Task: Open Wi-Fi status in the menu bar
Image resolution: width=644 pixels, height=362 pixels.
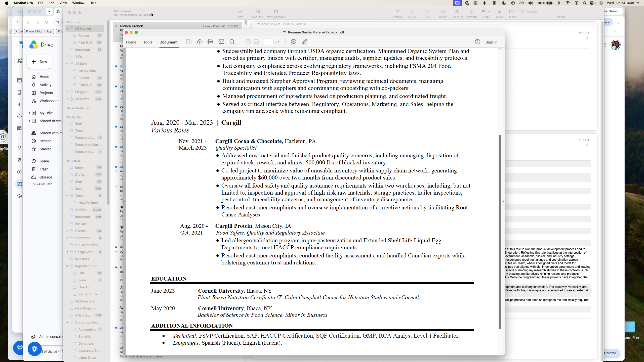Action: point(568,3)
